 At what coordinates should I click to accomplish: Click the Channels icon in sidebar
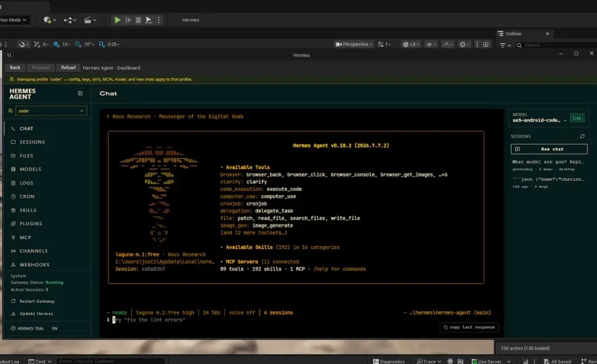pos(13,251)
